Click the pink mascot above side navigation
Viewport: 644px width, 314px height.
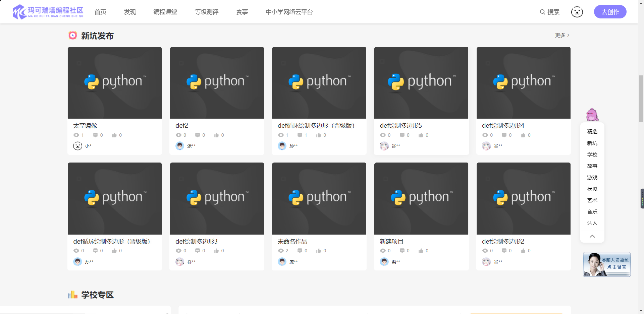point(592,115)
